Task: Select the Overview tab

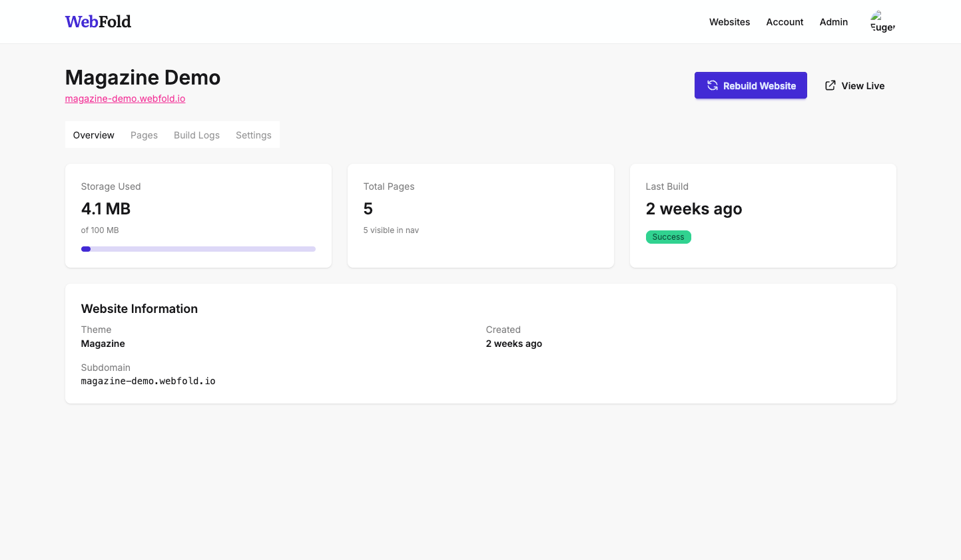Action: coord(94,135)
